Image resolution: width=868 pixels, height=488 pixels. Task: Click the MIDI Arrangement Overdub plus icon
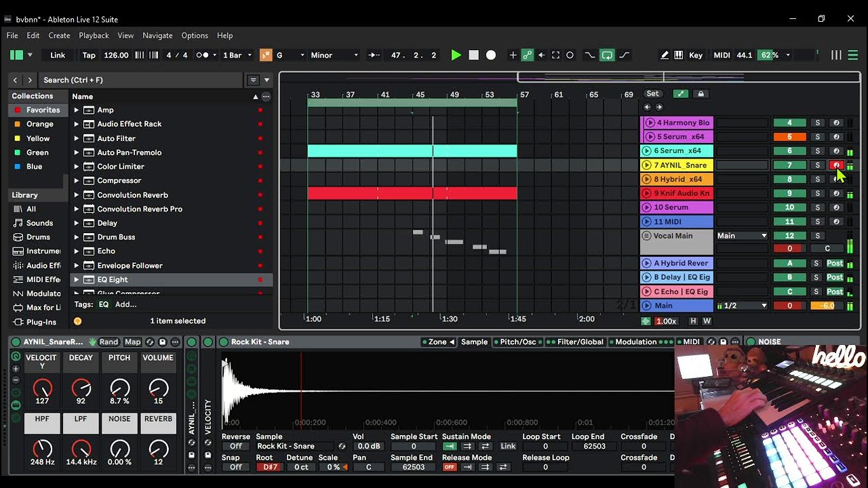point(513,55)
